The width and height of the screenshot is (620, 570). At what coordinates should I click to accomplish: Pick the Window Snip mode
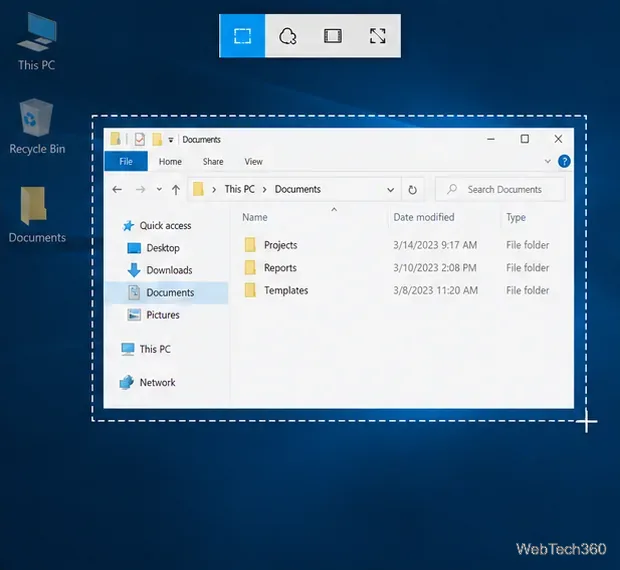(x=333, y=36)
